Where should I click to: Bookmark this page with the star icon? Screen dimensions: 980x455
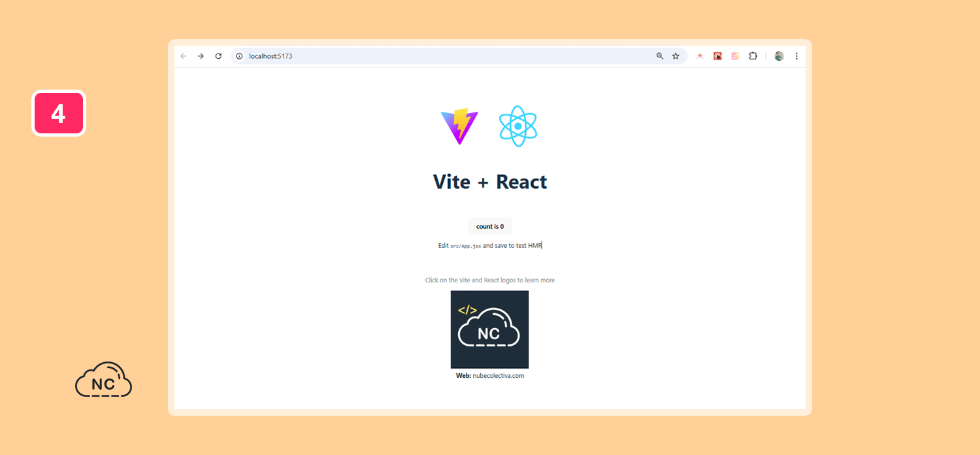pos(676,56)
